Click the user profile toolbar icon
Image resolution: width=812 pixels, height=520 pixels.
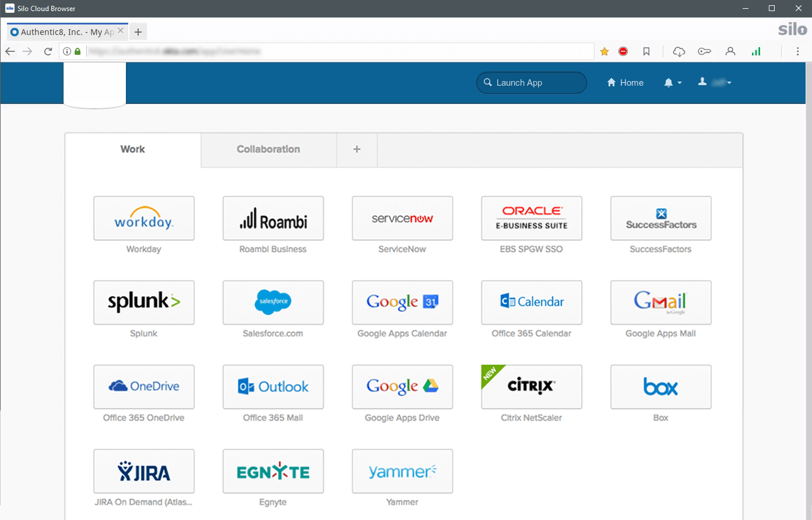click(x=730, y=51)
